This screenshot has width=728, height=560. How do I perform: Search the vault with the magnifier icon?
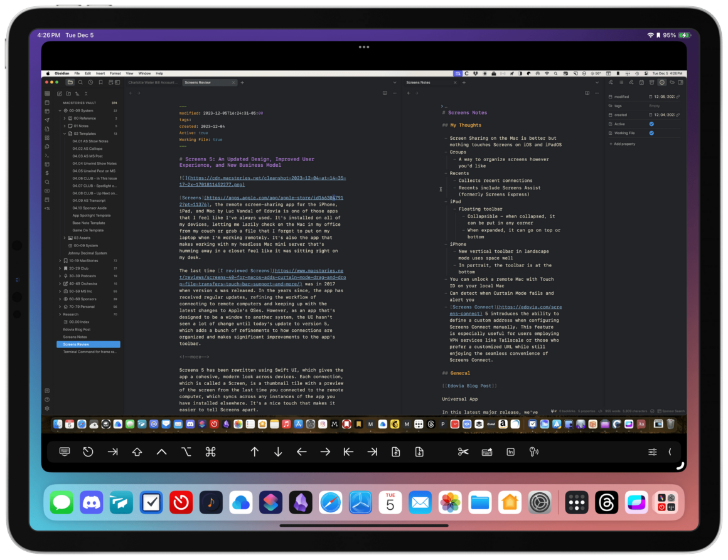pos(80,82)
